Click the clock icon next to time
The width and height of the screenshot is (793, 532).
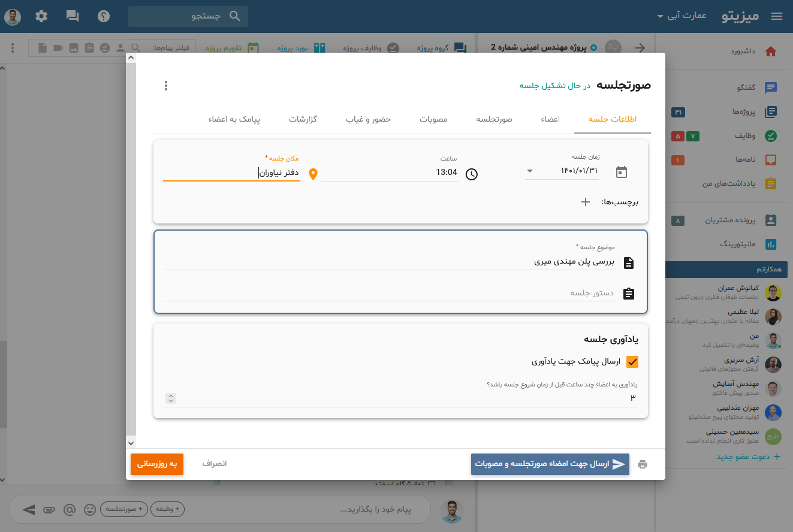[472, 174]
